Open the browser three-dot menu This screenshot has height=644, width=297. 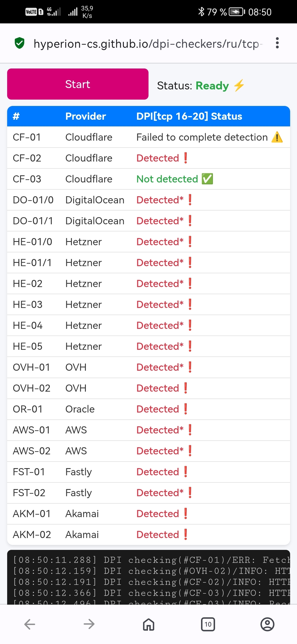277,43
